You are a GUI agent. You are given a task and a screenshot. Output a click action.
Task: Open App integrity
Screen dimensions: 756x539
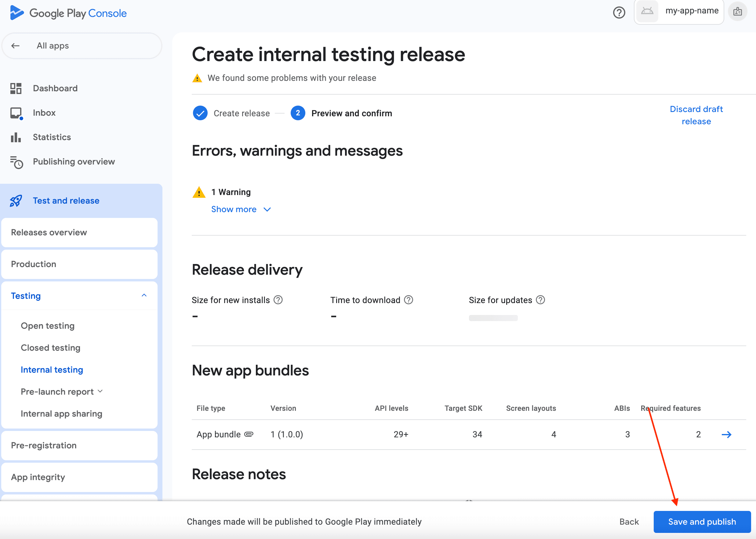(x=79, y=477)
